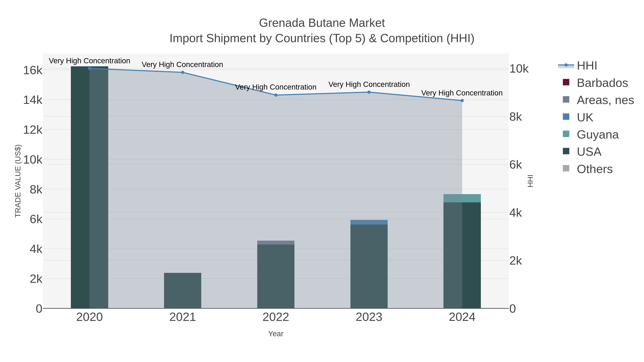
Task: Click the 6k right HHI axis tick
Action: coord(516,165)
